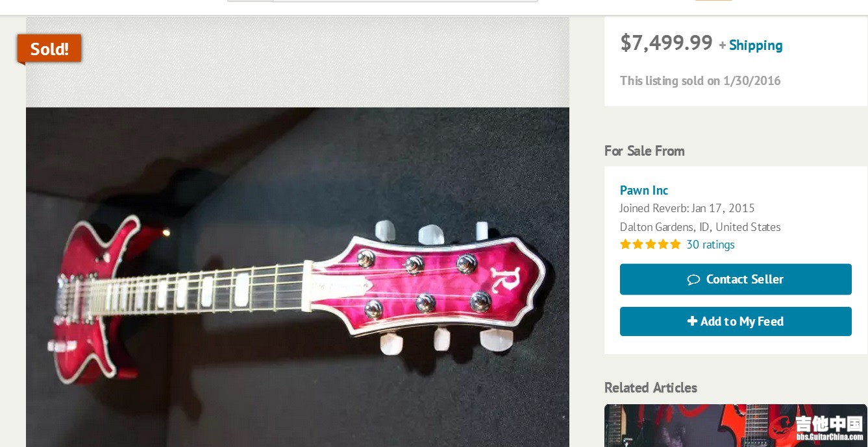Screen dimensions: 868x447
Task: Open the Shipping details link
Action: click(x=755, y=45)
